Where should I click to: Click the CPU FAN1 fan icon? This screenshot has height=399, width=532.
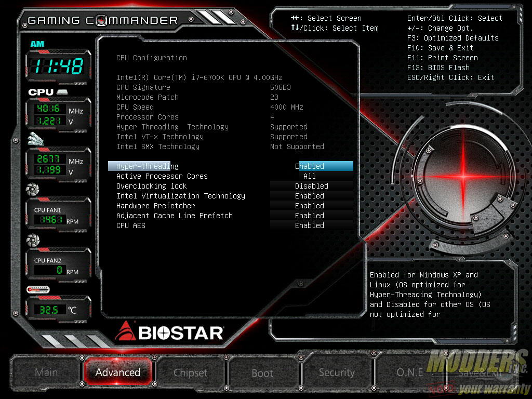(x=33, y=189)
